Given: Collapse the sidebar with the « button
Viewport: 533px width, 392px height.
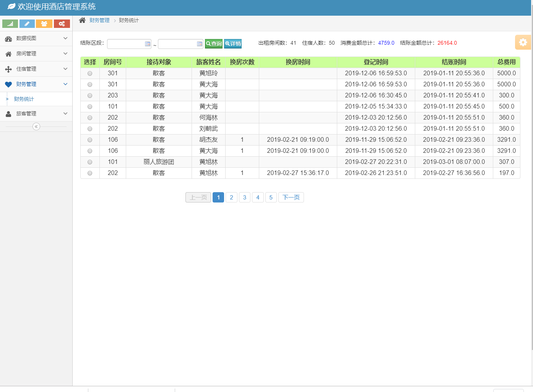Looking at the screenshot, I should point(36,126).
